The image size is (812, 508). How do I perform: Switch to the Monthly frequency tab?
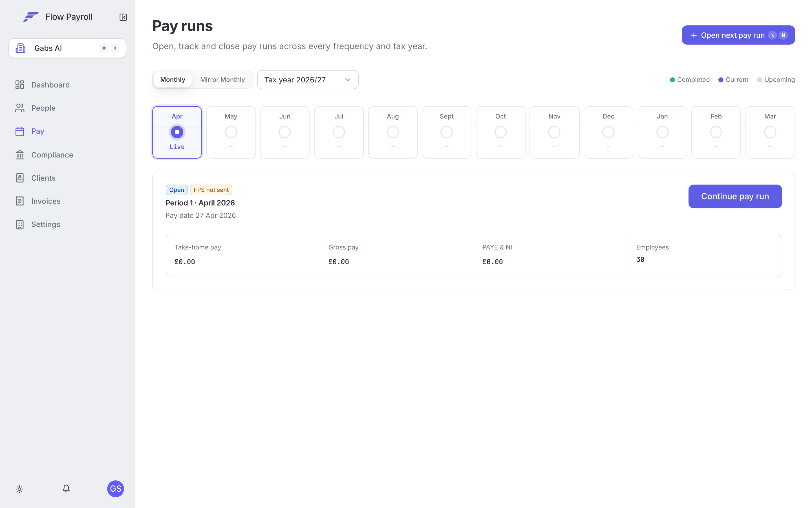click(173, 80)
